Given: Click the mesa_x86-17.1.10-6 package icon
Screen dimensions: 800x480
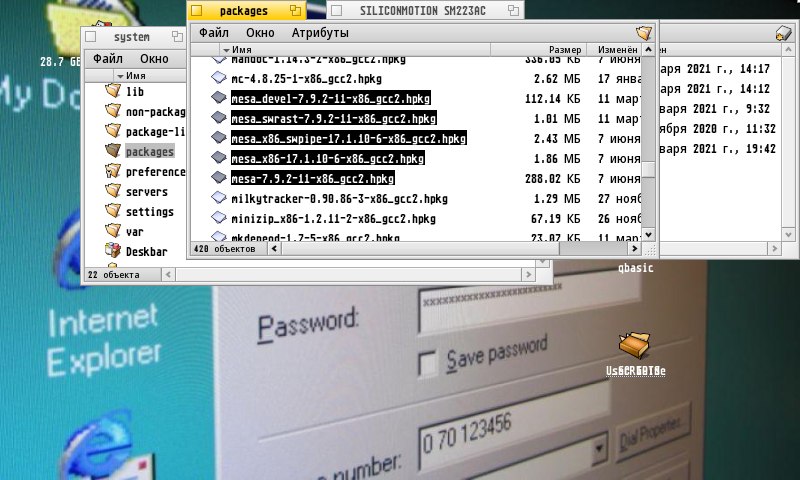Looking at the screenshot, I should coord(219,158).
